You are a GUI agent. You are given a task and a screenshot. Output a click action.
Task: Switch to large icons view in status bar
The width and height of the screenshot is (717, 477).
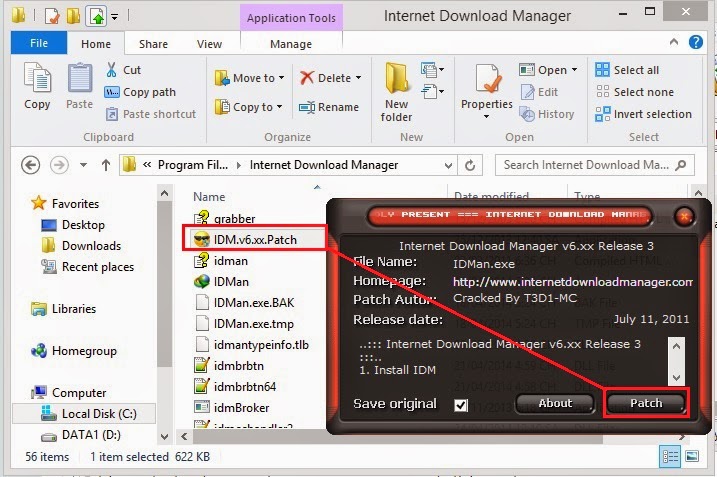[x=691, y=456]
